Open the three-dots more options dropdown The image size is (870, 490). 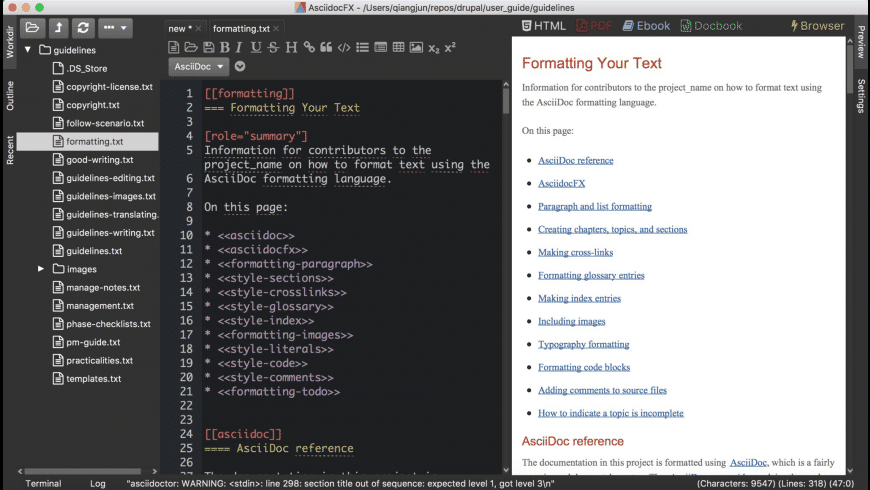115,27
